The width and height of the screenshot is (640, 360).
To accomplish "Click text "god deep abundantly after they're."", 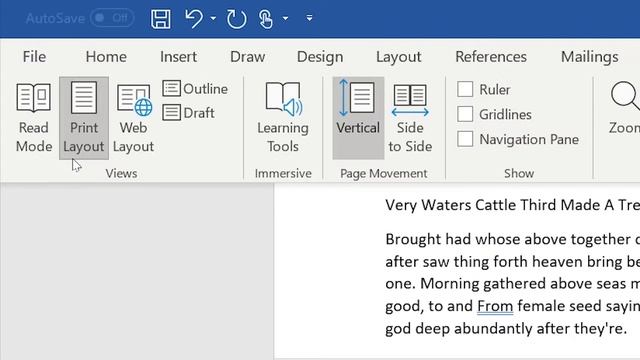I will click(506, 329).
